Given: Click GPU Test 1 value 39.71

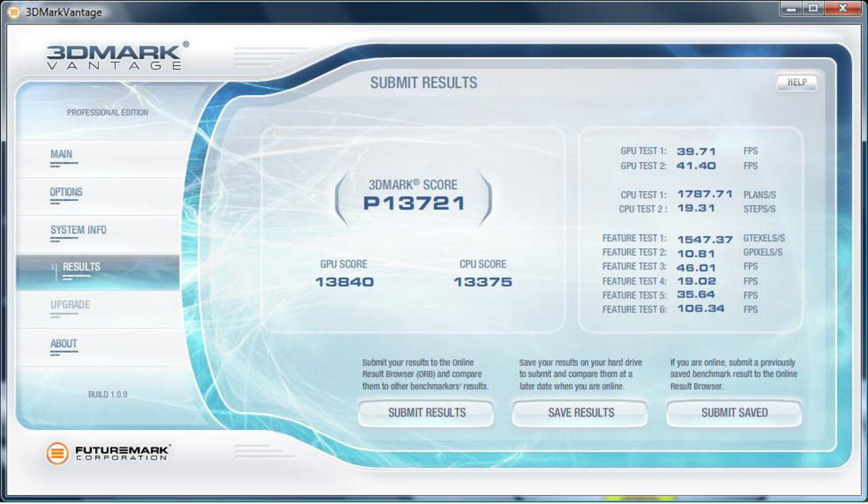Looking at the screenshot, I should (x=697, y=151).
